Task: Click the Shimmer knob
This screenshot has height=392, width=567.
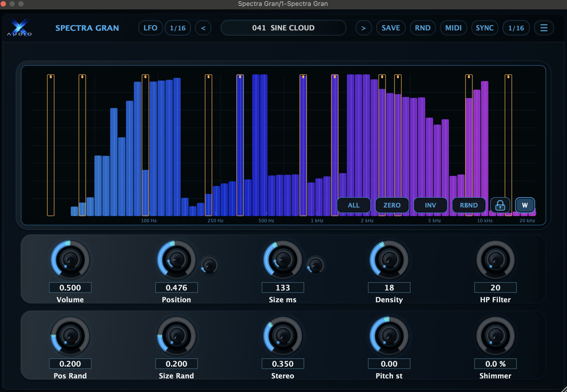Action: click(496, 336)
